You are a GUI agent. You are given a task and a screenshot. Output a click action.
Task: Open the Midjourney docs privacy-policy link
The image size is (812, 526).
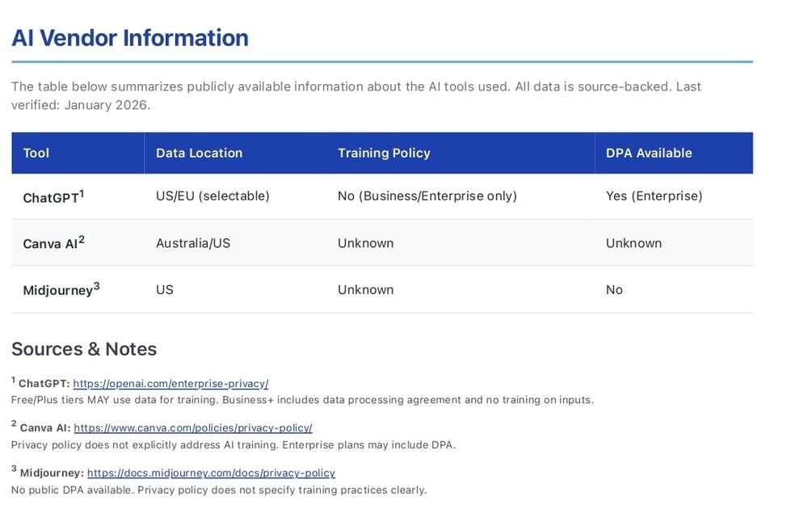pyautogui.click(x=211, y=473)
